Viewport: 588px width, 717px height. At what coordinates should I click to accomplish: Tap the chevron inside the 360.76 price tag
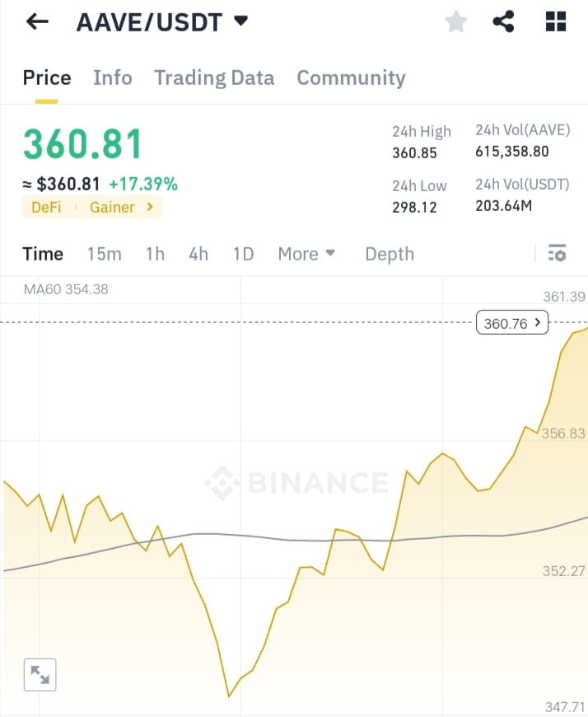click(x=538, y=322)
